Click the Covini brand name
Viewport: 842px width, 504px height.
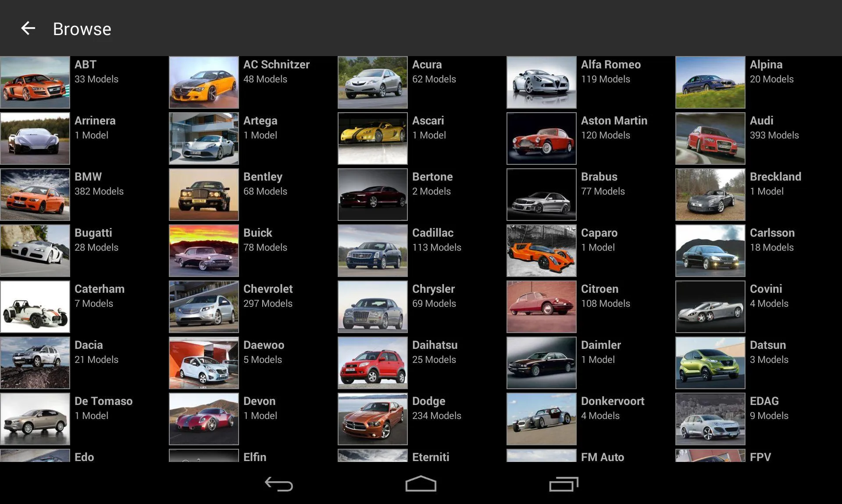(766, 289)
